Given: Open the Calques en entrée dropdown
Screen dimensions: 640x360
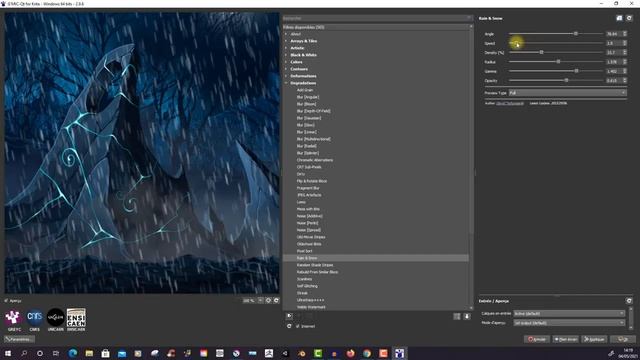Looking at the screenshot, I should [569, 313].
